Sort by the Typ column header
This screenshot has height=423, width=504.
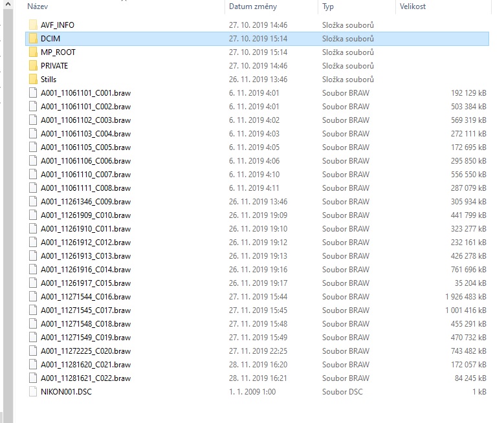pos(328,6)
